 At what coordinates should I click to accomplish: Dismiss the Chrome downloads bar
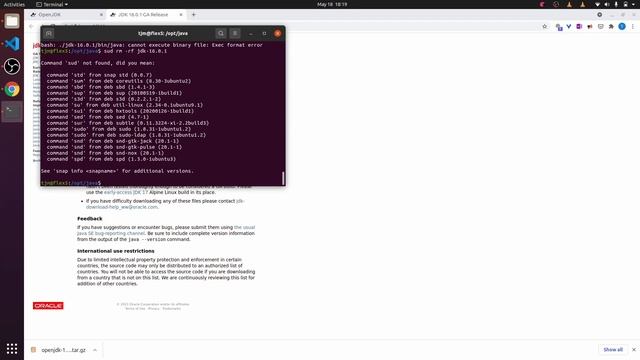[x=634, y=350]
